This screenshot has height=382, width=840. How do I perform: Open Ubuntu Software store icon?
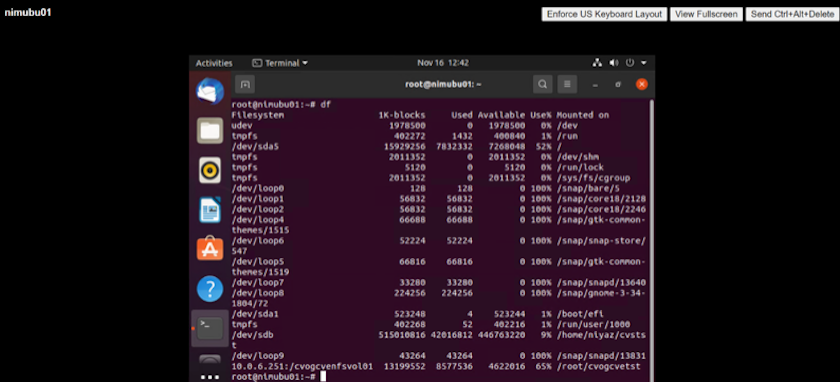[x=210, y=249]
